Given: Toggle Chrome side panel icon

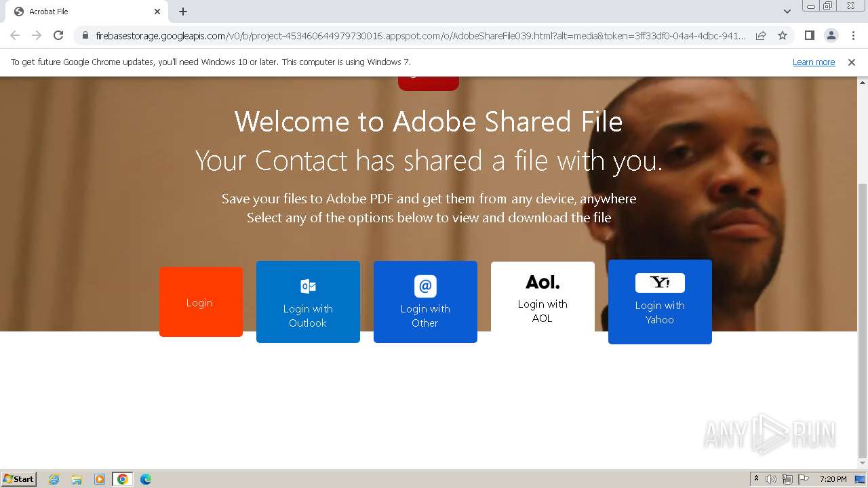Looking at the screenshot, I should (x=809, y=35).
